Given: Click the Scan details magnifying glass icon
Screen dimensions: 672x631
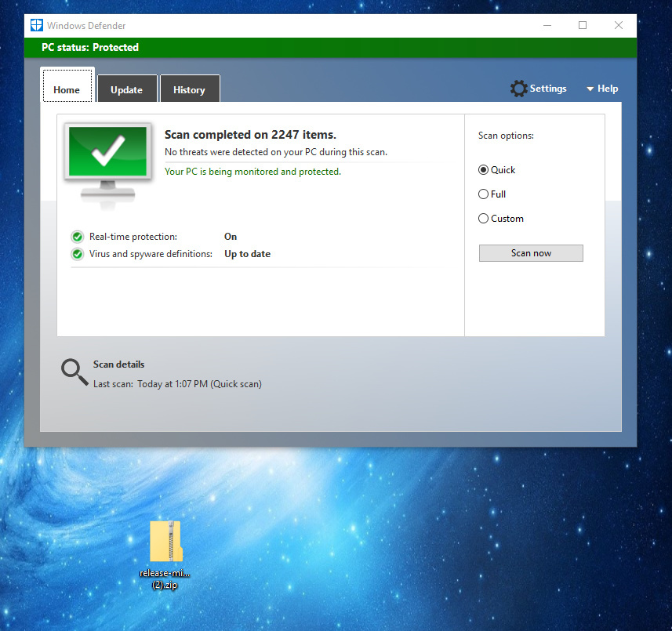Looking at the screenshot, I should click(x=74, y=372).
